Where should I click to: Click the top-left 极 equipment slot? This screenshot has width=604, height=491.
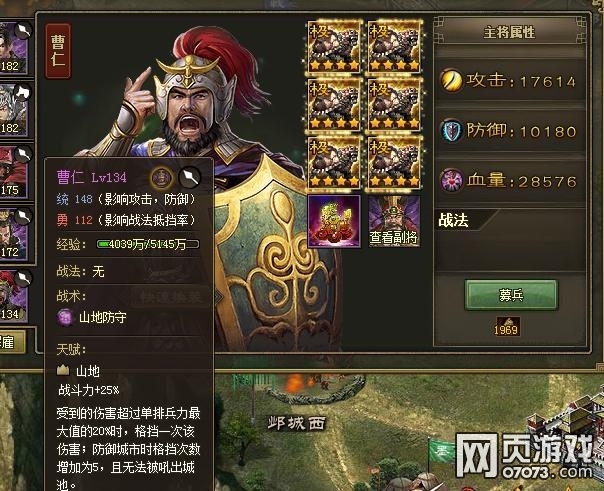click(334, 47)
